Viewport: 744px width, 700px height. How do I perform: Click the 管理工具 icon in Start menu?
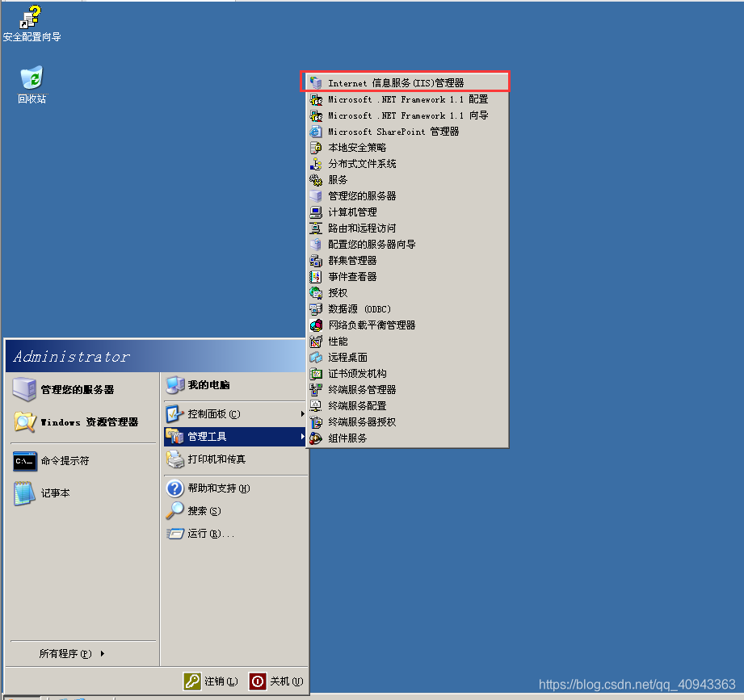[174, 436]
